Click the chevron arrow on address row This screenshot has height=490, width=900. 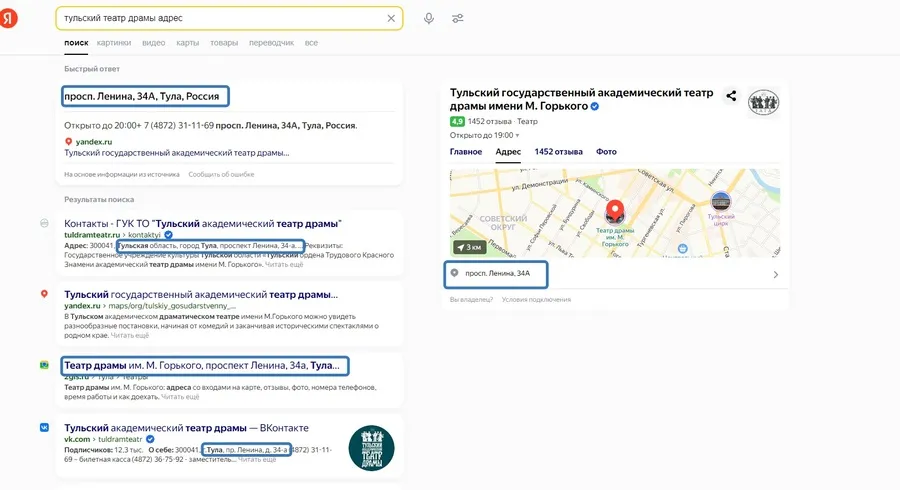point(775,275)
